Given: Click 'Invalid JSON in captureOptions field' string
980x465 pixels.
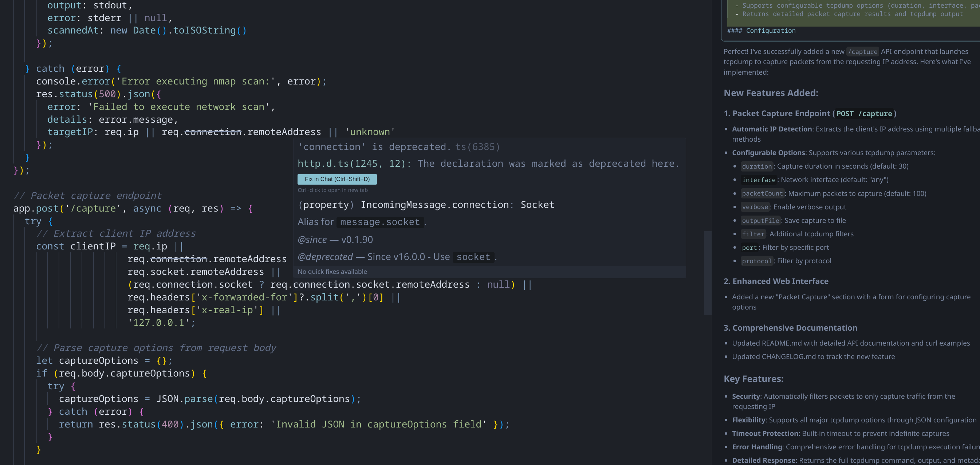Looking at the screenshot, I should [x=378, y=424].
